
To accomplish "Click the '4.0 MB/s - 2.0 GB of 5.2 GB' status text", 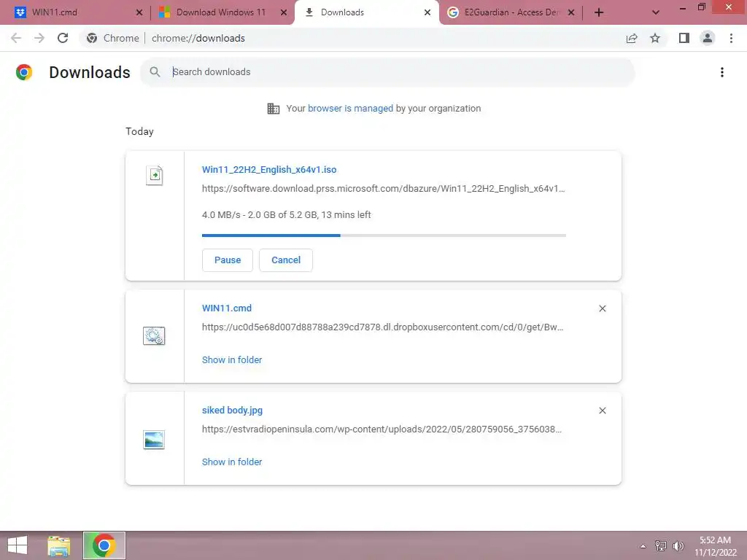I will click(286, 215).
